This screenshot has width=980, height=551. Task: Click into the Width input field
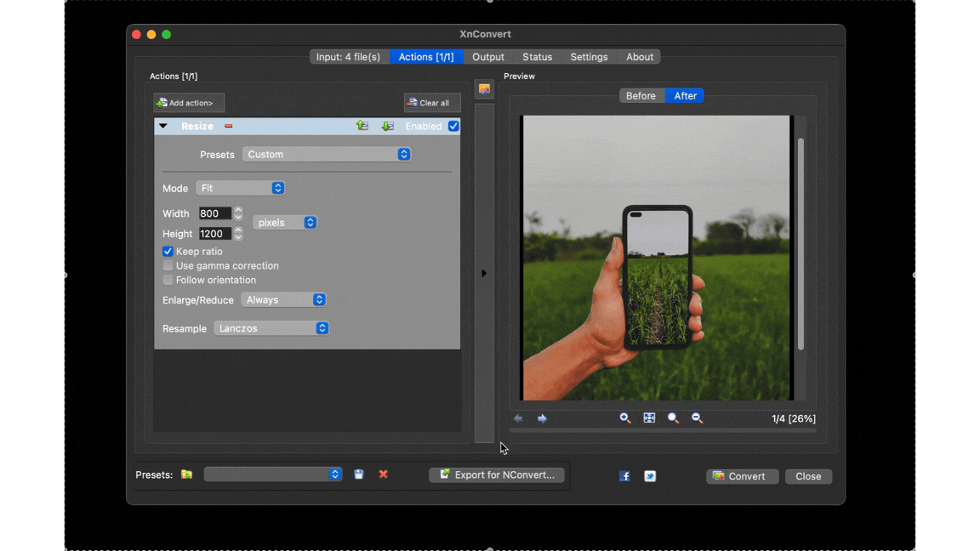pos(214,213)
